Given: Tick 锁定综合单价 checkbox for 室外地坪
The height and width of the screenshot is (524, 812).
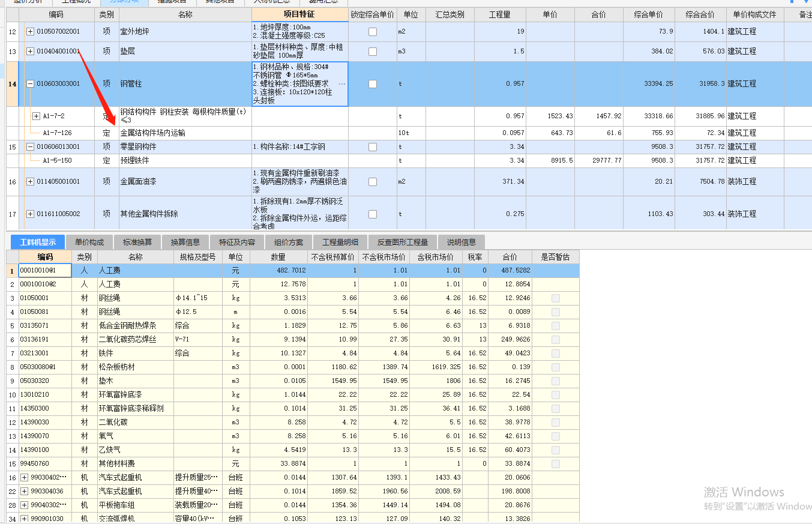Looking at the screenshot, I should click(x=373, y=31).
